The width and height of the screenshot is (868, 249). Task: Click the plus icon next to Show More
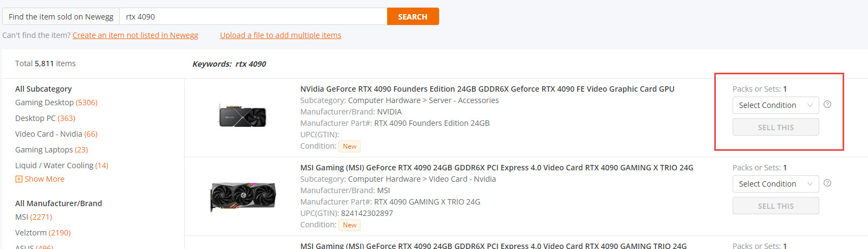[x=19, y=179]
